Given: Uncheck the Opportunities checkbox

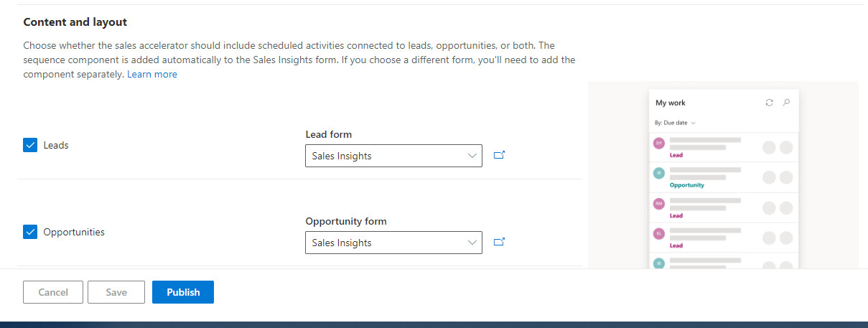Looking at the screenshot, I should click(30, 232).
